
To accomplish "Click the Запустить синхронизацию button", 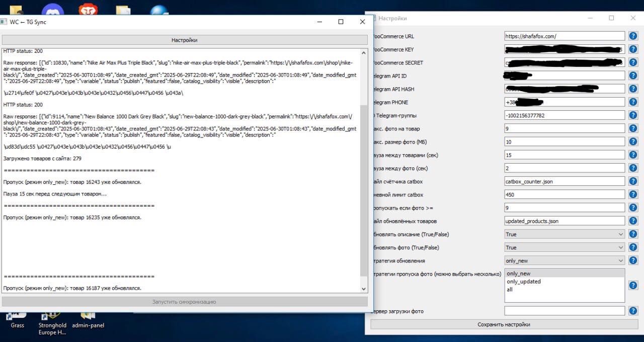I will pyautogui.click(x=185, y=302).
